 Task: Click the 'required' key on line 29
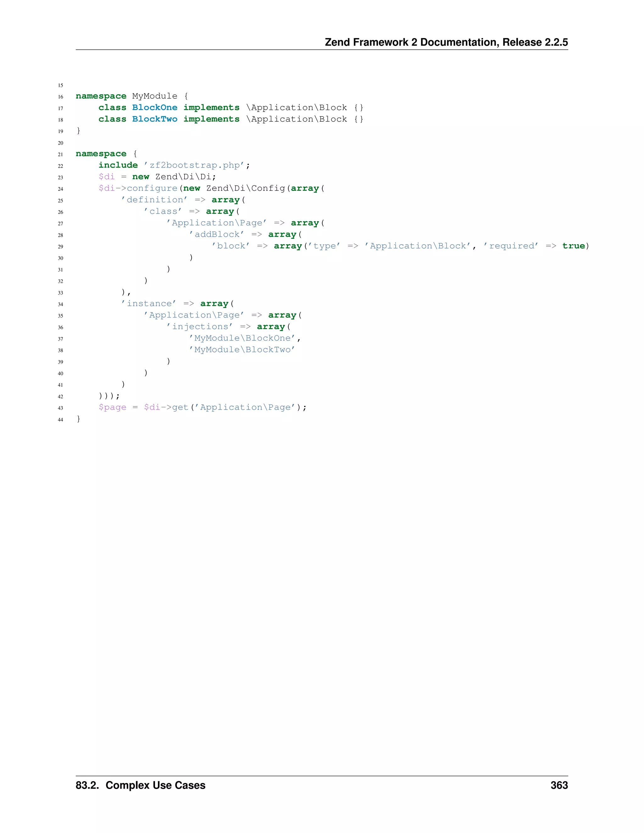(x=511, y=246)
